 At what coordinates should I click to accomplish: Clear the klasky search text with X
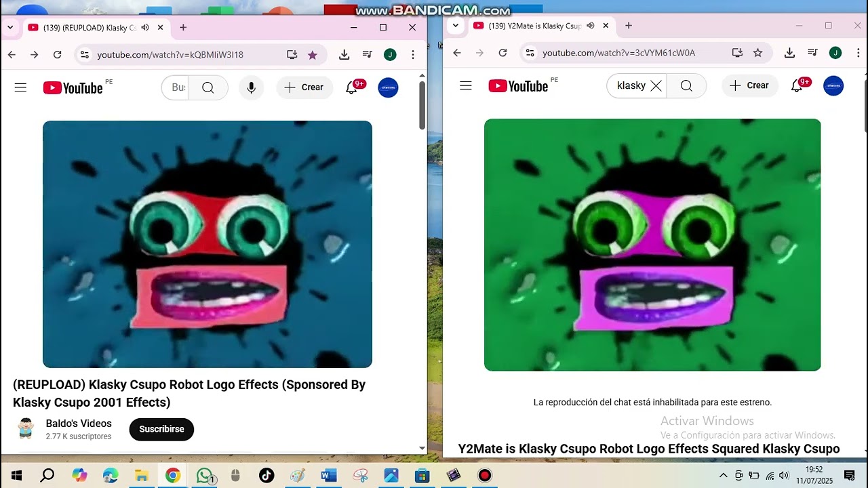(x=656, y=85)
